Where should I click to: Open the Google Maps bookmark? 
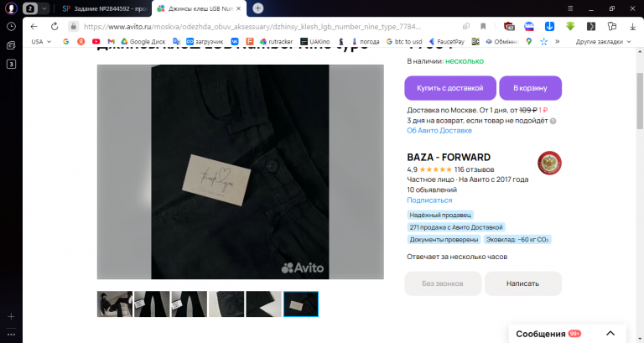[528, 41]
